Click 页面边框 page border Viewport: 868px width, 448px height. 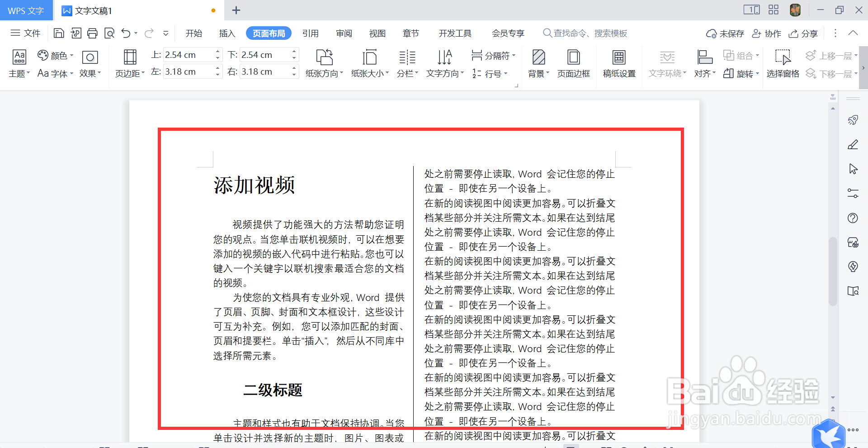574,64
